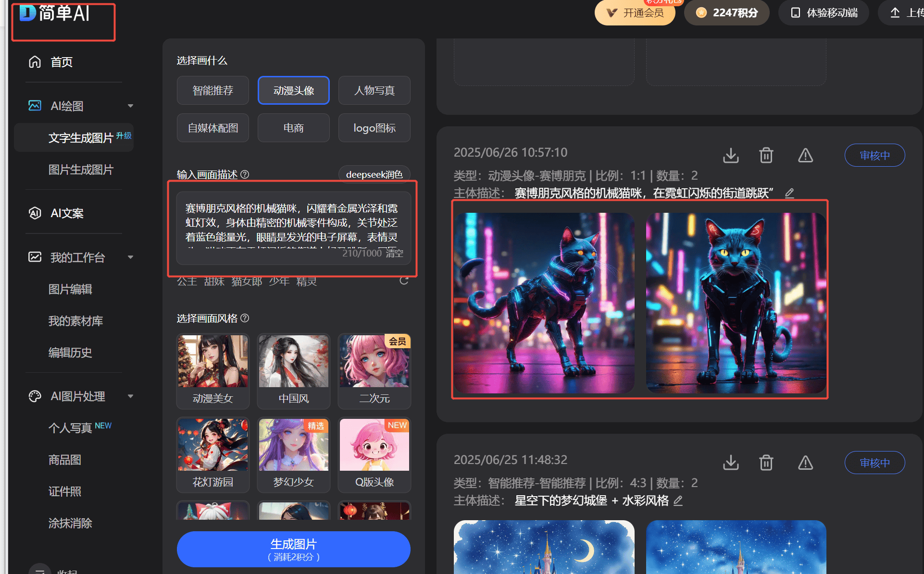Add the 少年 keyword tag
The width and height of the screenshot is (924, 574).
coord(279,281)
